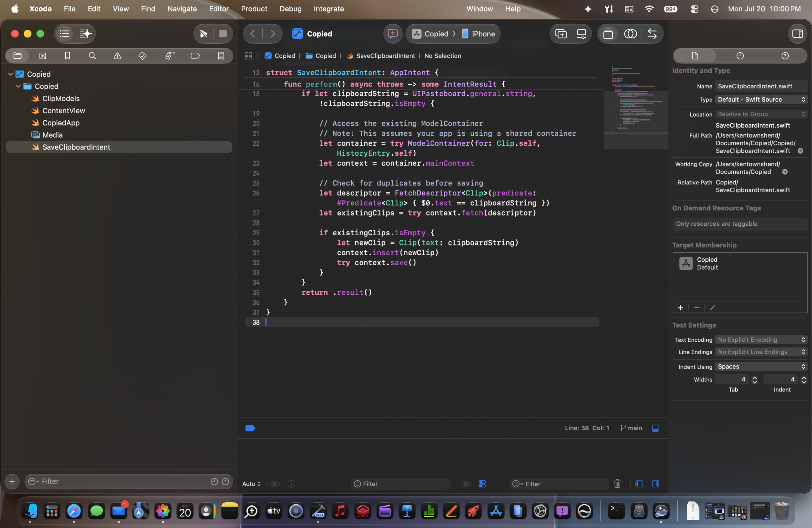Switch to the File inspector tab
This screenshot has width=812, height=528.
(x=695, y=55)
